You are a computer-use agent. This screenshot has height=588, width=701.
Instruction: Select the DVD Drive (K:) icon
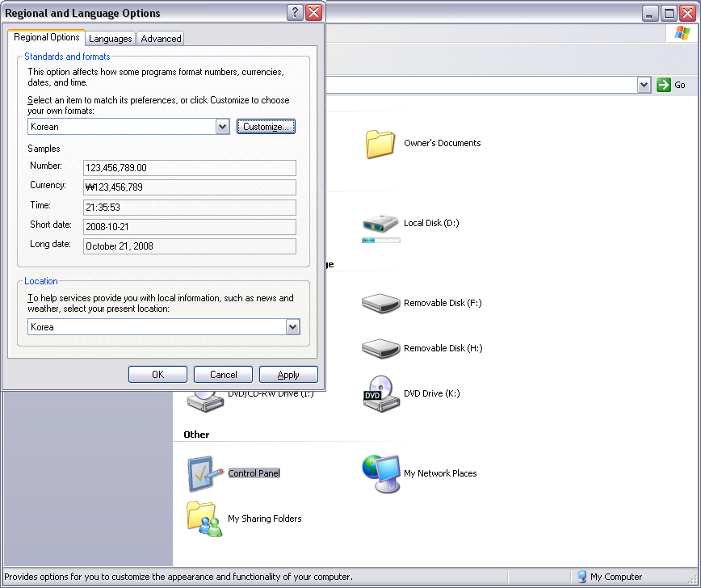[x=381, y=393]
